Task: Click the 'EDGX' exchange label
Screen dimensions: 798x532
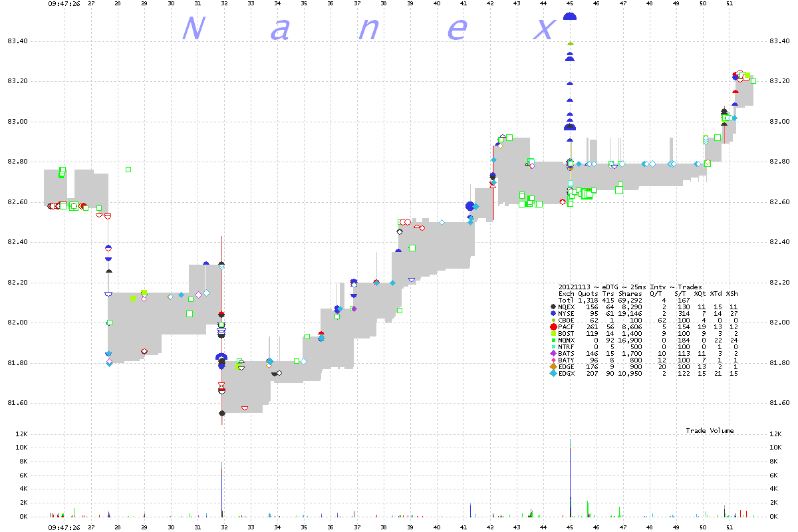Action: pos(566,373)
